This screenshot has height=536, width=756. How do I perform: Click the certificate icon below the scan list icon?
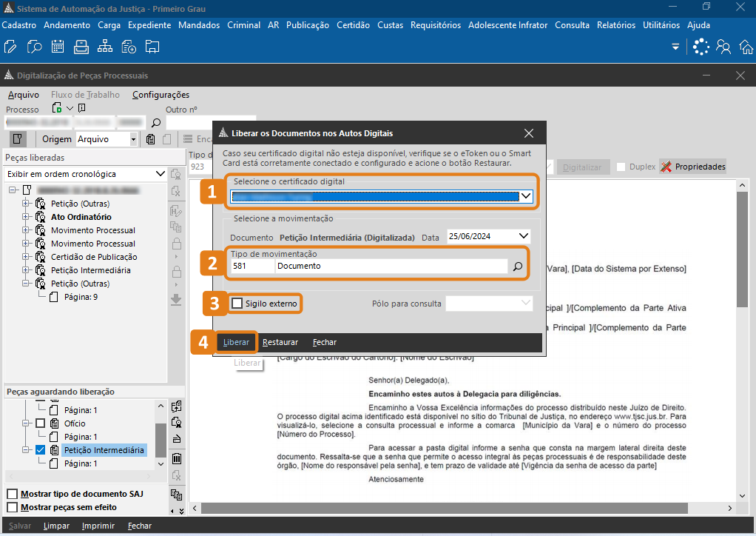177,423
